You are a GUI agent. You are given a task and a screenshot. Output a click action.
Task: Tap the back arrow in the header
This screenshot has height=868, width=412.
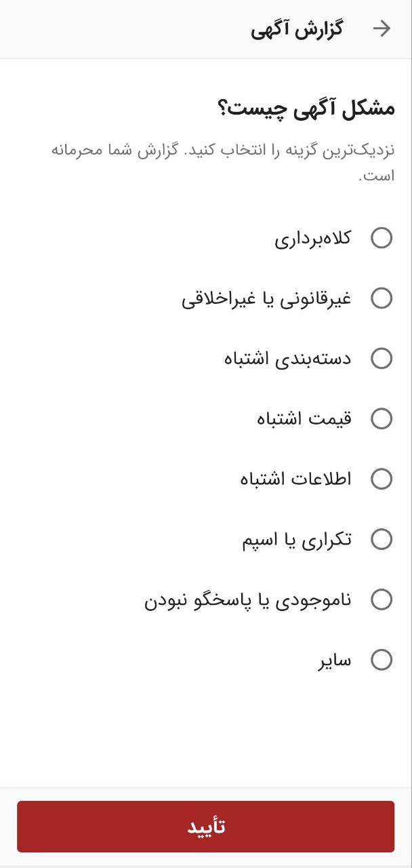tap(382, 28)
